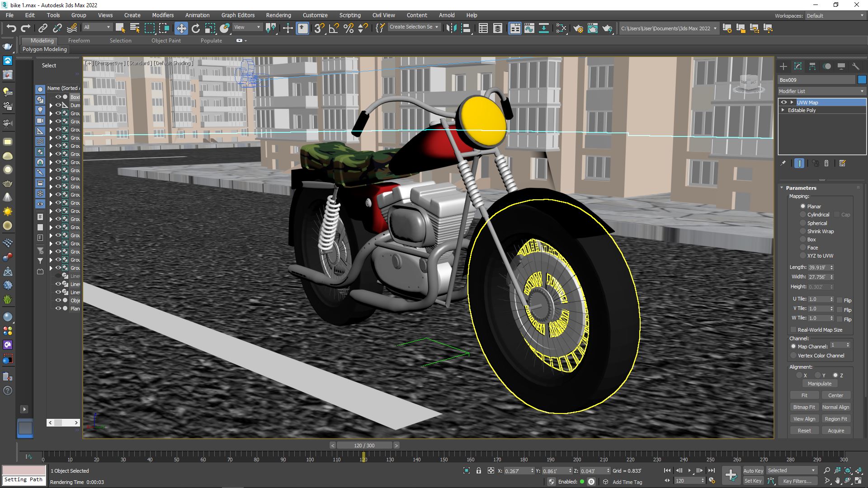This screenshot has height=488, width=868.
Task: Open the Curve Editor icon
Action: tap(529, 28)
